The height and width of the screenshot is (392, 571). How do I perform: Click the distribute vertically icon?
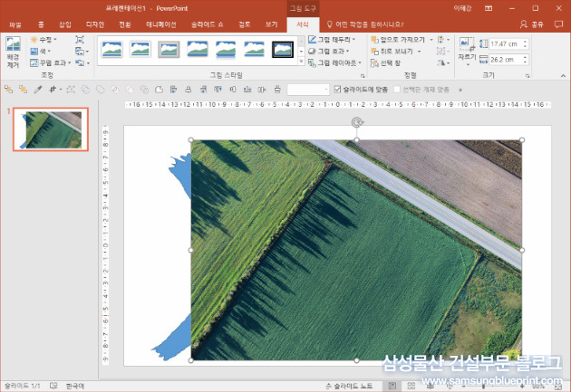coord(277,89)
